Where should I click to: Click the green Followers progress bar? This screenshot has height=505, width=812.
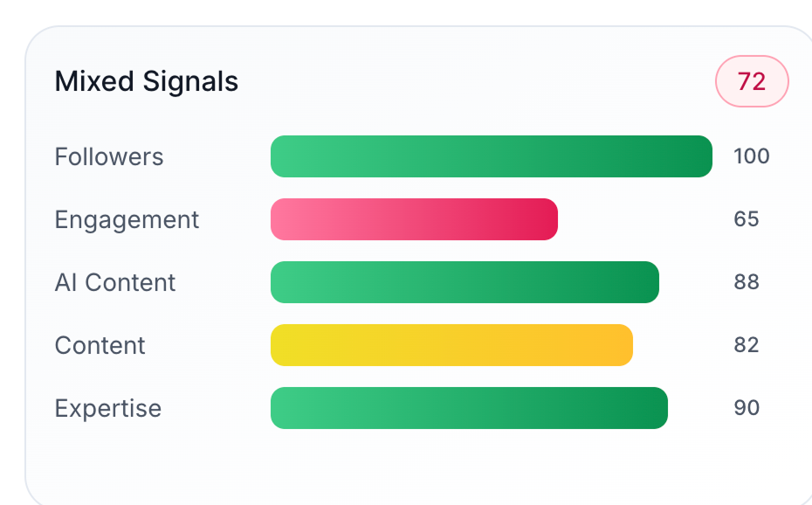[x=492, y=156]
